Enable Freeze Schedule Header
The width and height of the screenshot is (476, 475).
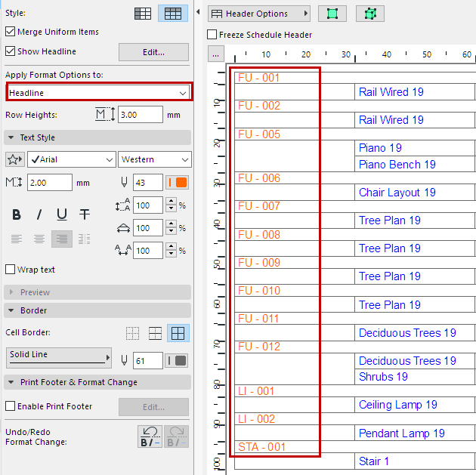[x=212, y=35]
